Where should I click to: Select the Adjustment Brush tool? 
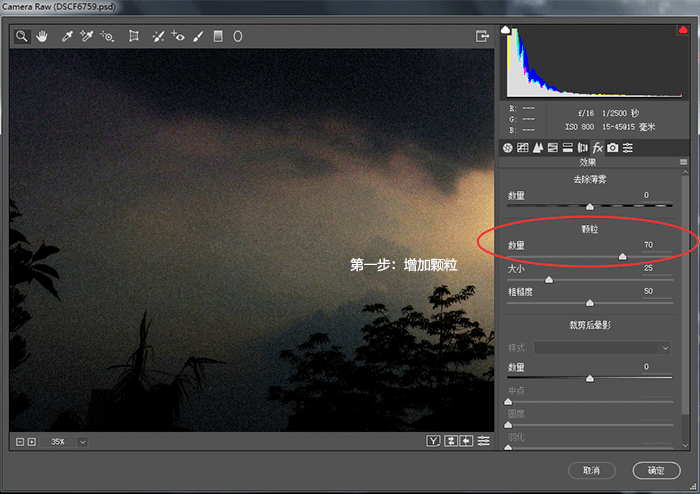(x=198, y=36)
